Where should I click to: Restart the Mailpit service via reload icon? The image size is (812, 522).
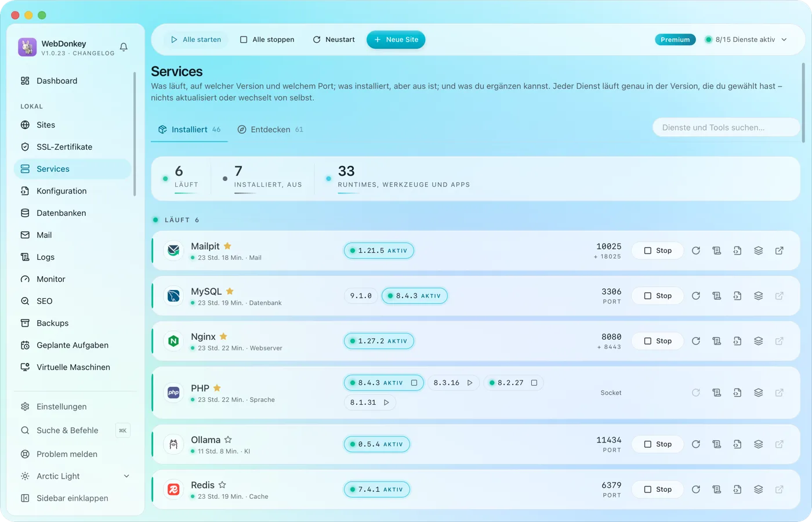(x=696, y=251)
